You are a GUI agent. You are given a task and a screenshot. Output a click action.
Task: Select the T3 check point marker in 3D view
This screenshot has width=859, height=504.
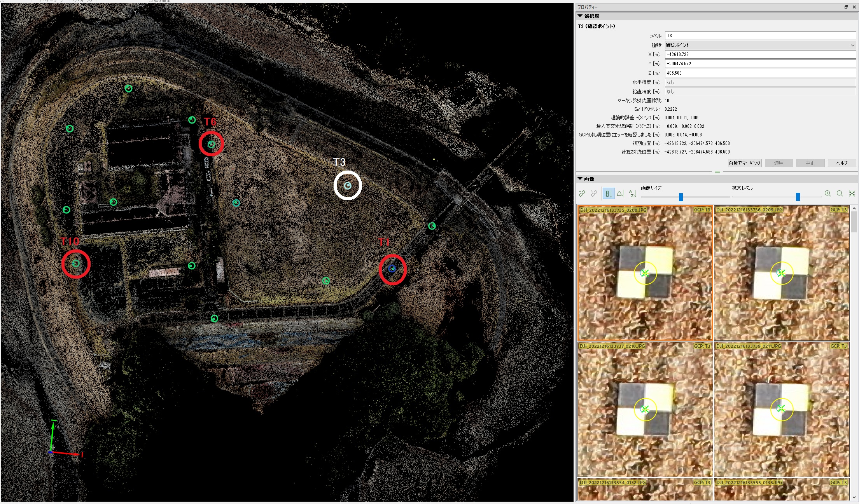click(x=348, y=186)
